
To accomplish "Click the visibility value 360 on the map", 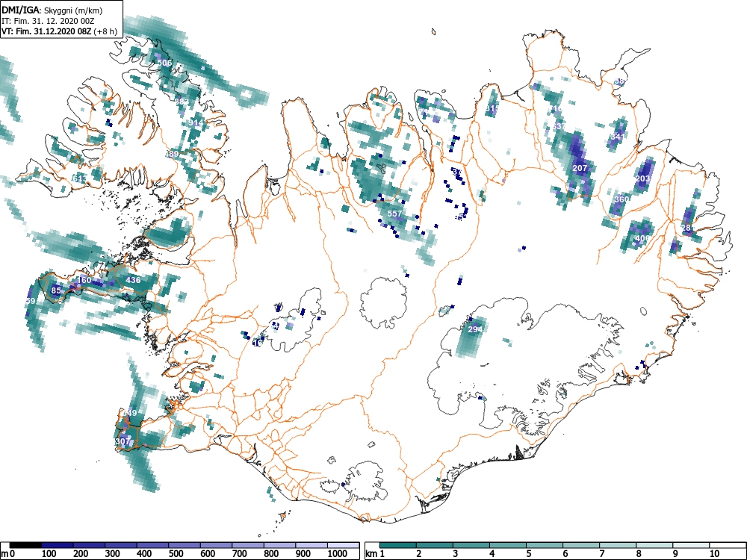I will [x=622, y=199].
